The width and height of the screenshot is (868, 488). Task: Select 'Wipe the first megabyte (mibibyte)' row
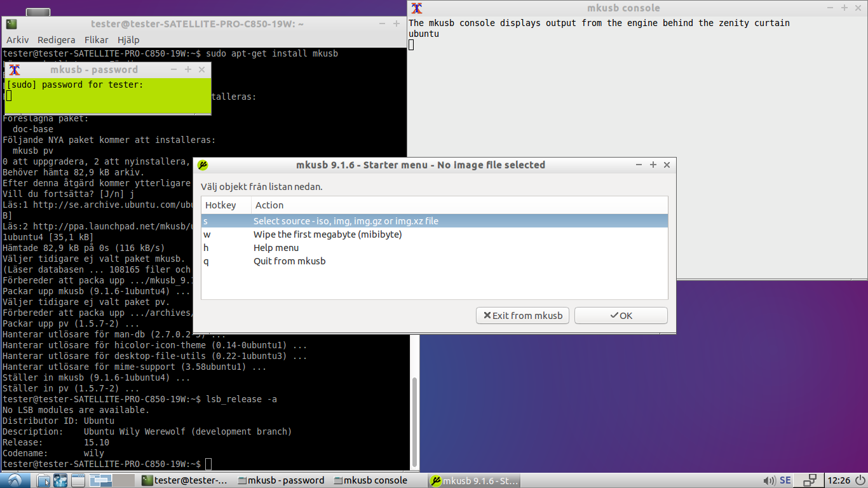coord(435,234)
